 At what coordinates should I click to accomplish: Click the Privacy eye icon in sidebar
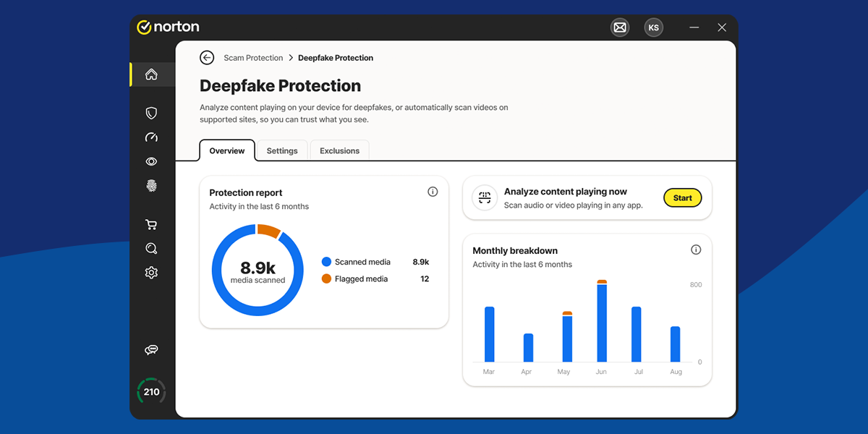[151, 161]
